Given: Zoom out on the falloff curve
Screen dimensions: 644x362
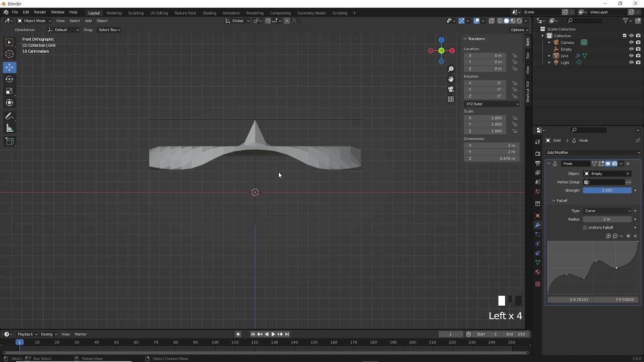Looking at the screenshot, I should pyautogui.click(x=615, y=236).
